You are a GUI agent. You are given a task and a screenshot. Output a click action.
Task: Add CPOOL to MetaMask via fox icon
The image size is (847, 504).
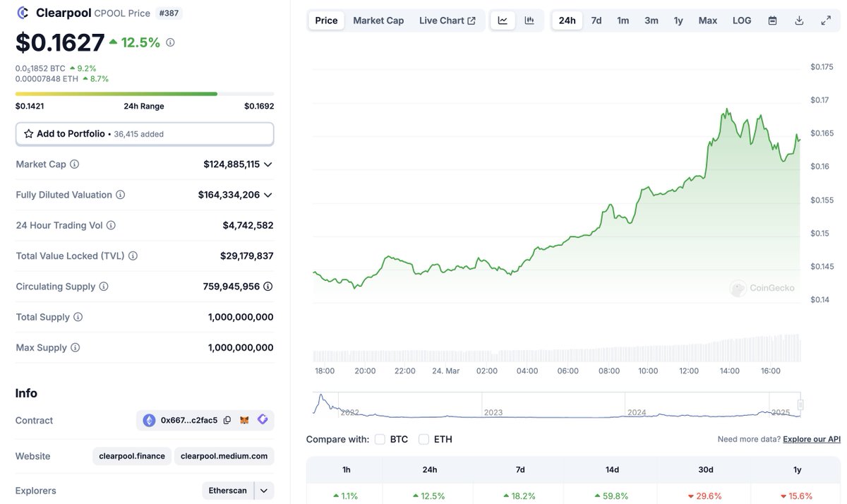click(x=244, y=419)
